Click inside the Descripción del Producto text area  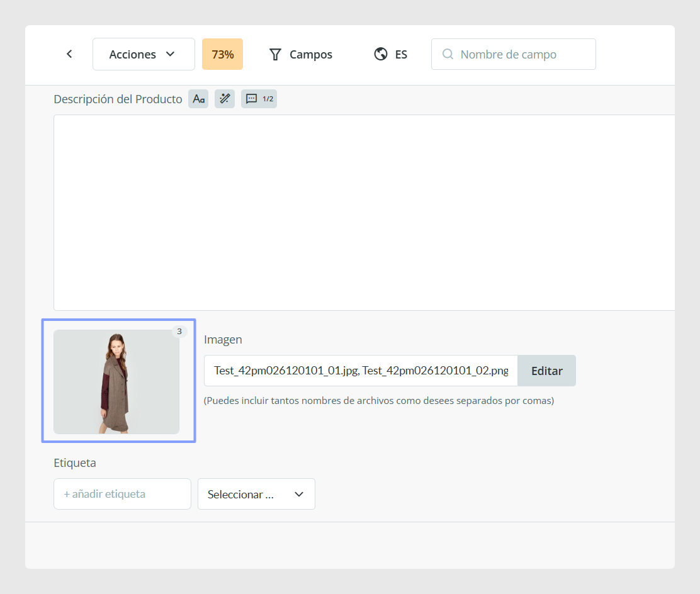[x=364, y=213]
